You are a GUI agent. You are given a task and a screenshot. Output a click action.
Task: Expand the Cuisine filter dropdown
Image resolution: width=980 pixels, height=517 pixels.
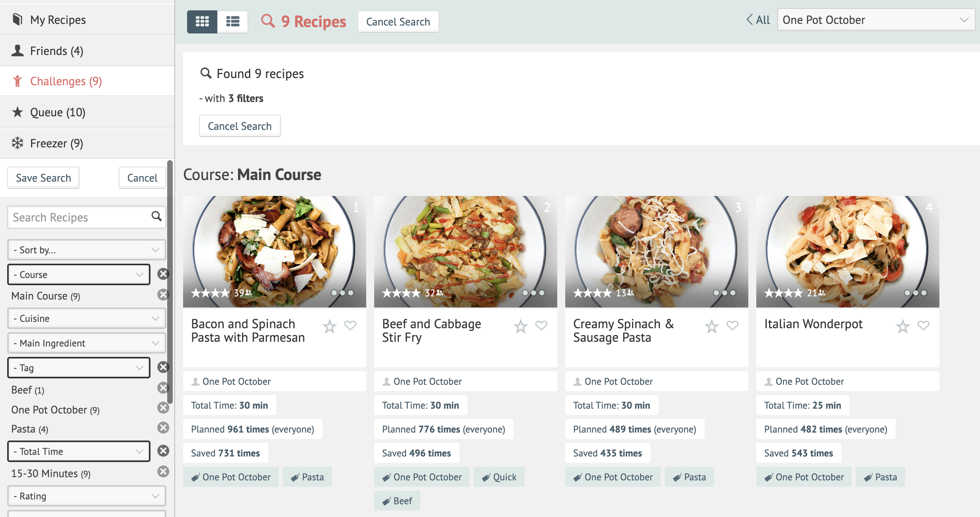pos(86,319)
